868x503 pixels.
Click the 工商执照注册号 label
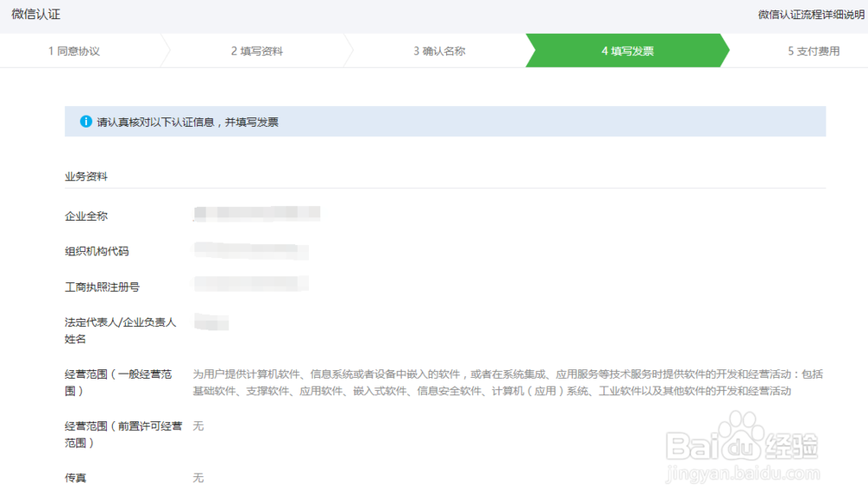(102, 287)
